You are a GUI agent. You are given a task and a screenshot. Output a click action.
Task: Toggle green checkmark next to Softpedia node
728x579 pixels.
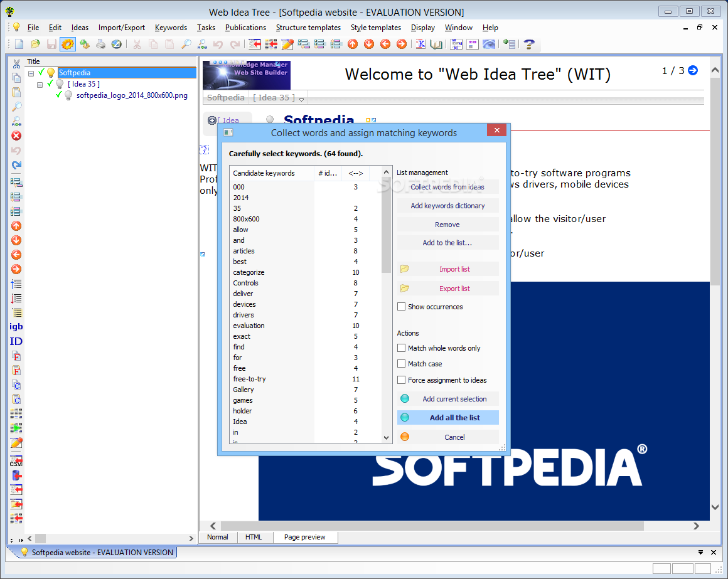[x=41, y=72]
